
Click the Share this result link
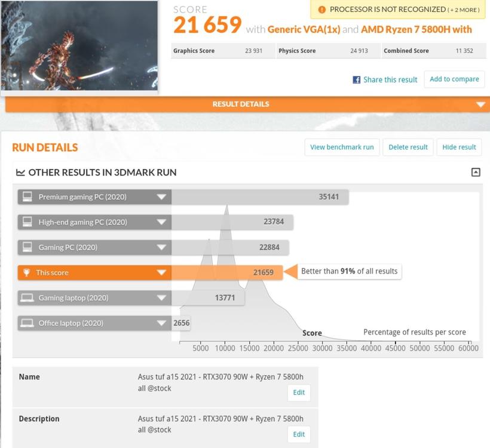pos(390,80)
